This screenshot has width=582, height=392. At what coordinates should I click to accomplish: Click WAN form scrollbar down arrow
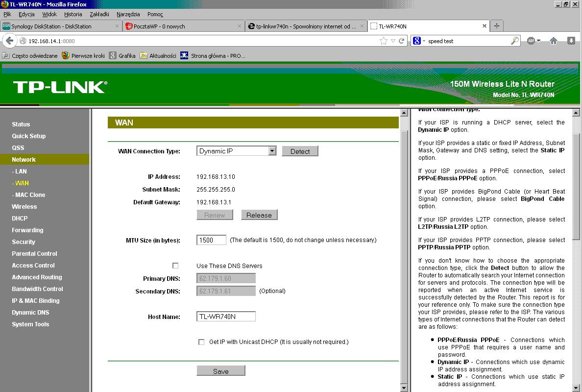[404, 388]
